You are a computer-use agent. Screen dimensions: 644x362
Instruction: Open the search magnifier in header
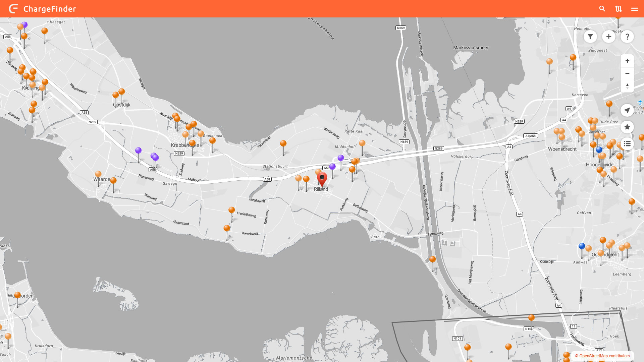pos(602,9)
